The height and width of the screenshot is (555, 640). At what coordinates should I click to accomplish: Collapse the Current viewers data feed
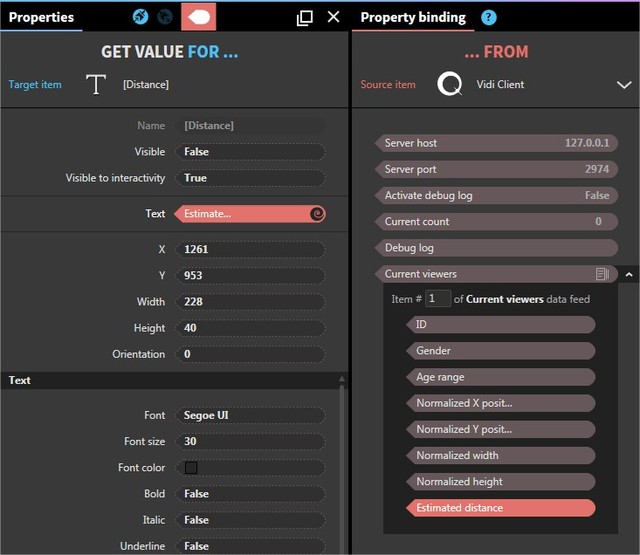[x=628, y=274]
